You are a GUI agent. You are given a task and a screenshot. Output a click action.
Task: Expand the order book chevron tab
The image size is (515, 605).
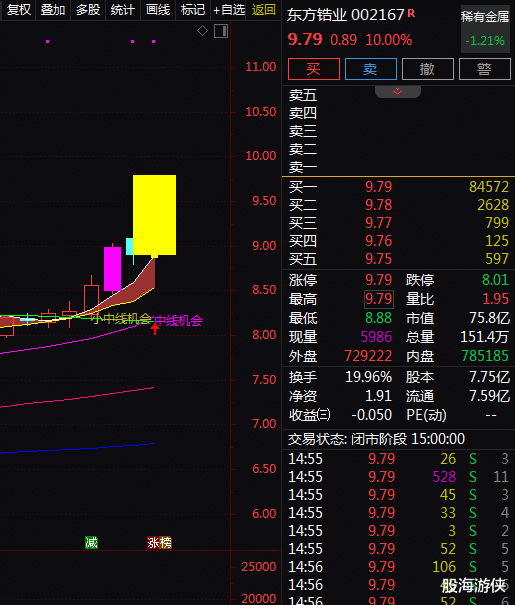point(398,91)
